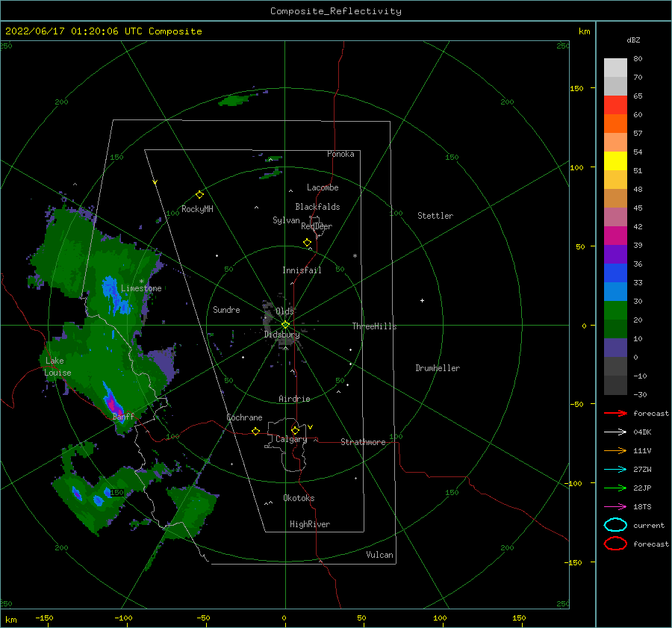Click the Composite_Reflectivity title
The width and height of the screenshot is (672, 628).
tap(335, 11)
